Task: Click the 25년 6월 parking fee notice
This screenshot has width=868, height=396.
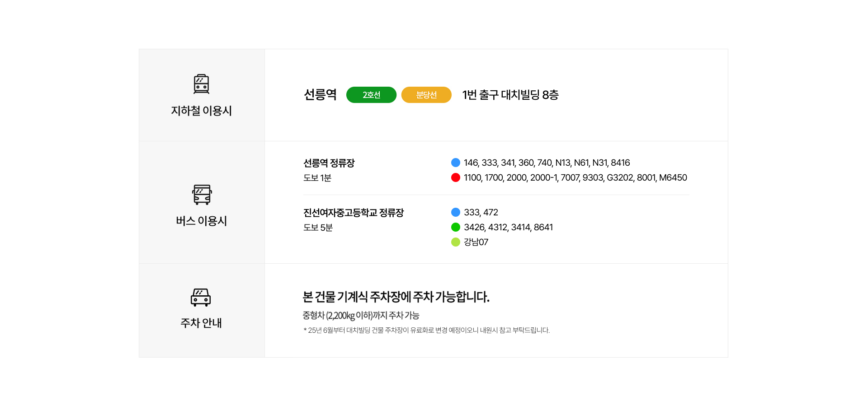Action: click(427, 330)
